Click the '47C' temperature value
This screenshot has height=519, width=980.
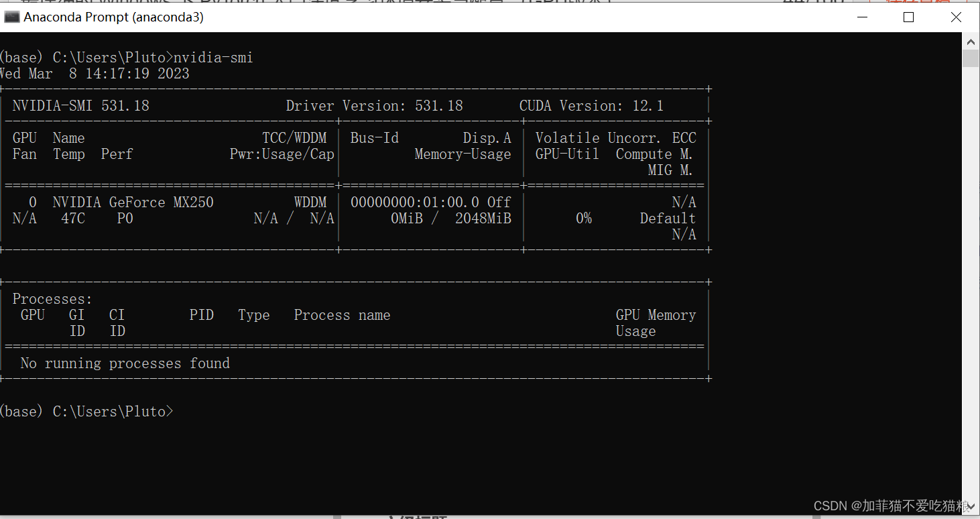pos(73,219)
